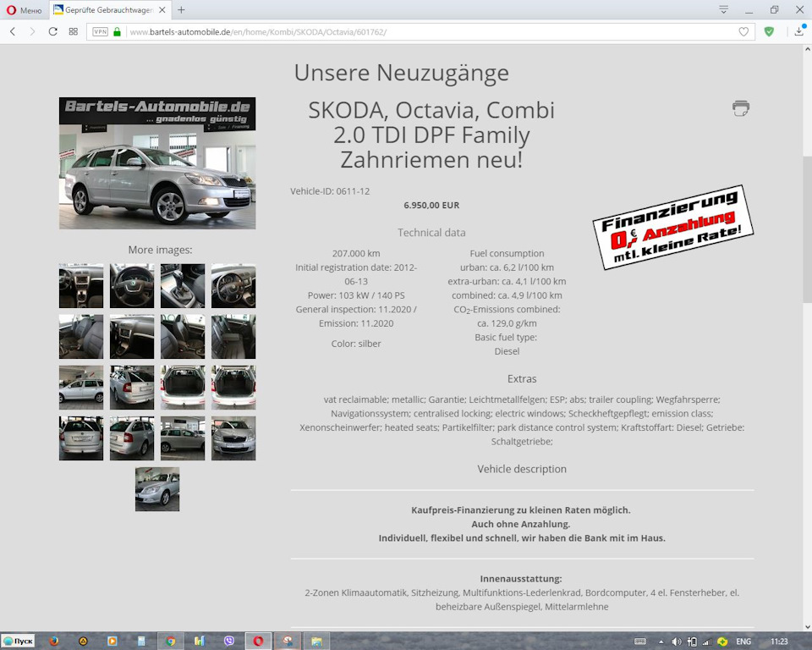This screenshot has width=812, height=650.
Task: Open Google Chrome from the taskbar
Action: pyautogui.click(x=170, y=642)
